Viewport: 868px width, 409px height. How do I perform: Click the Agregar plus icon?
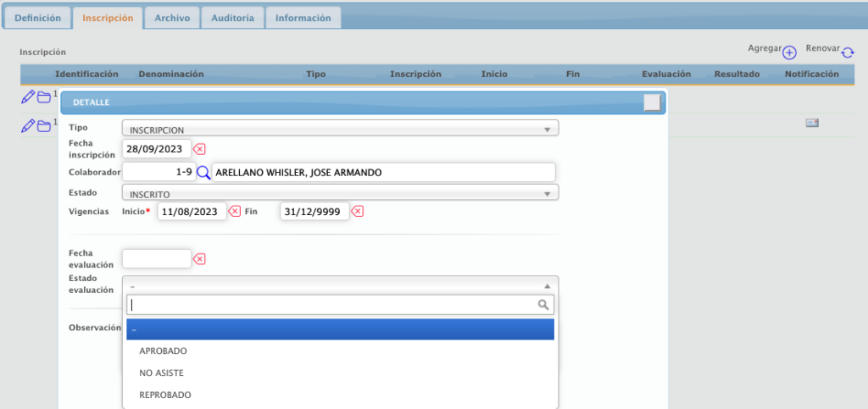(x=789, y=53)
